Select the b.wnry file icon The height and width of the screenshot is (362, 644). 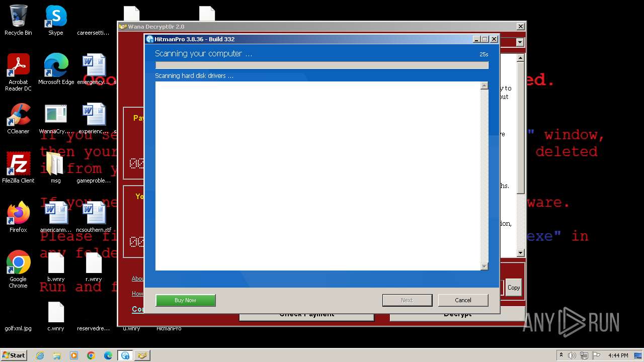56,266
